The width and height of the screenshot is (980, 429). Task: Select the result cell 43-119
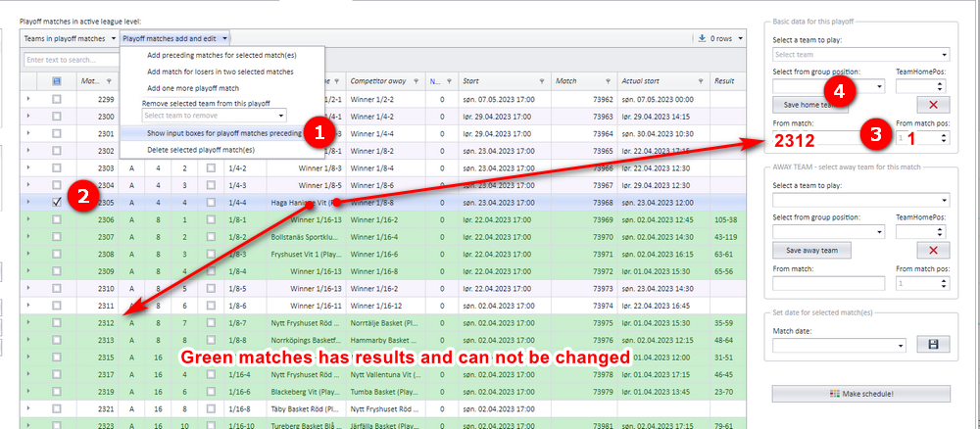pos(728,237)
